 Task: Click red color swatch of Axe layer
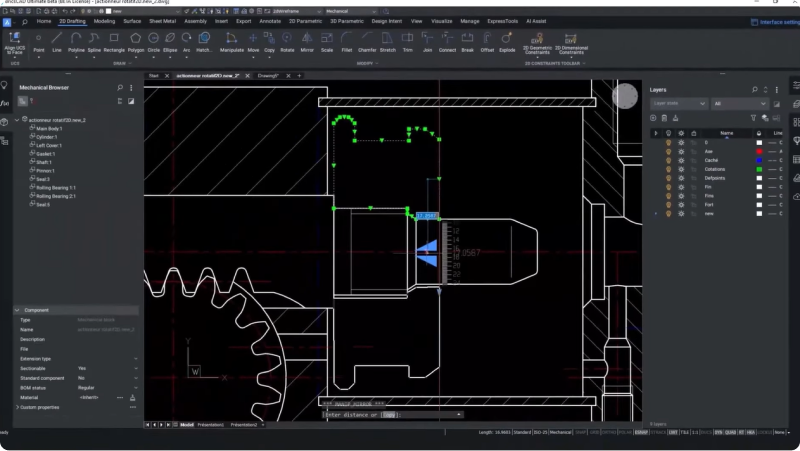pos(759,152)
